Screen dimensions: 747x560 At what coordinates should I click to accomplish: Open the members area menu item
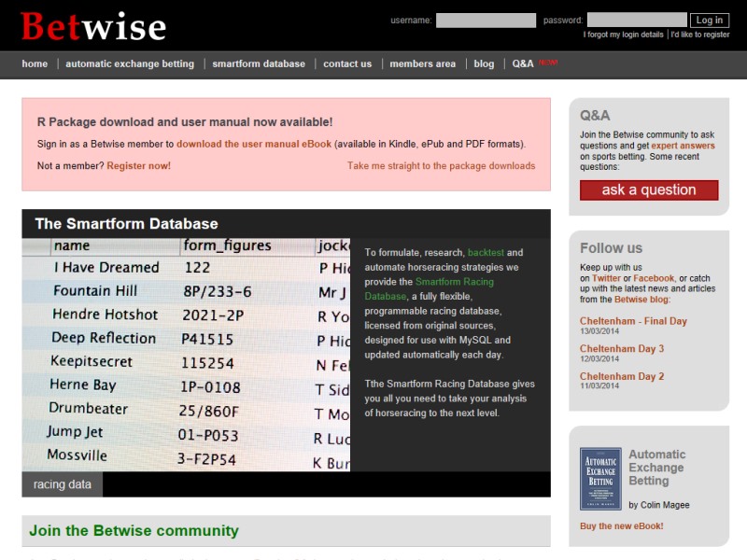point(423,63)
